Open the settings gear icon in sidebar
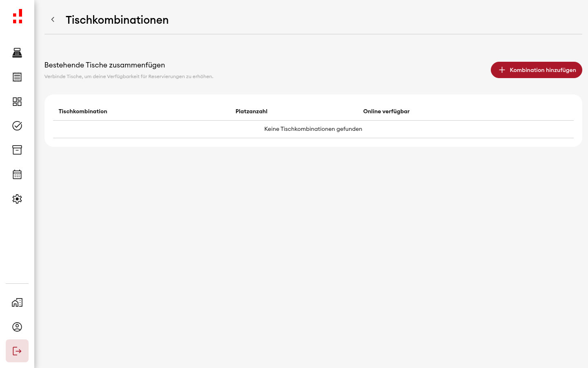 pos(17,199)
